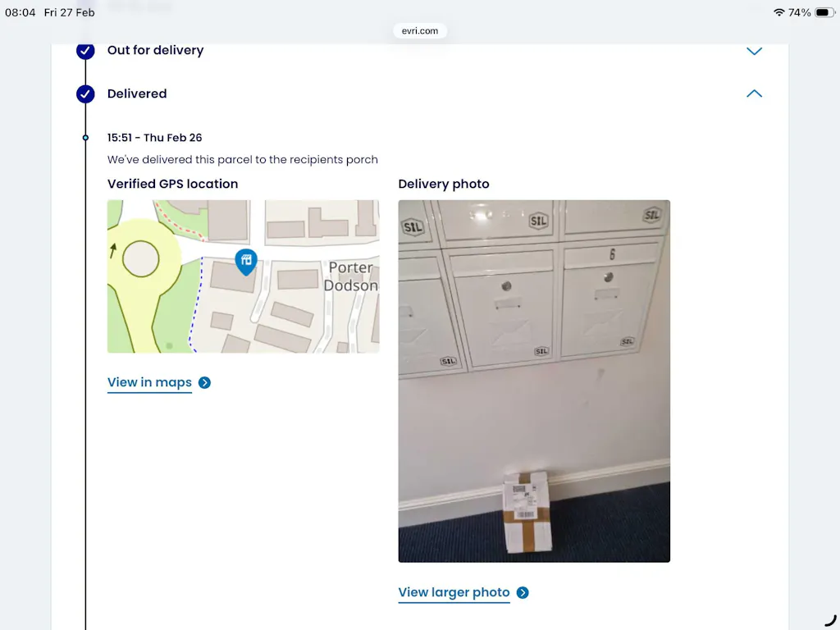Expand the Out for delivery section chevron
This screenshot has width=840, height=630.
point(754,52)
